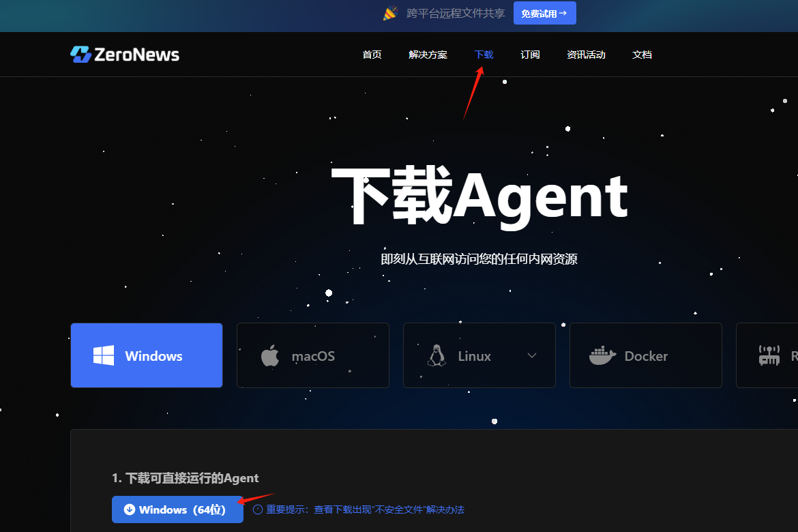This screenshot has width=798, height=532.
Task: Click the router icon on last platform card
Action: [769, 355]
